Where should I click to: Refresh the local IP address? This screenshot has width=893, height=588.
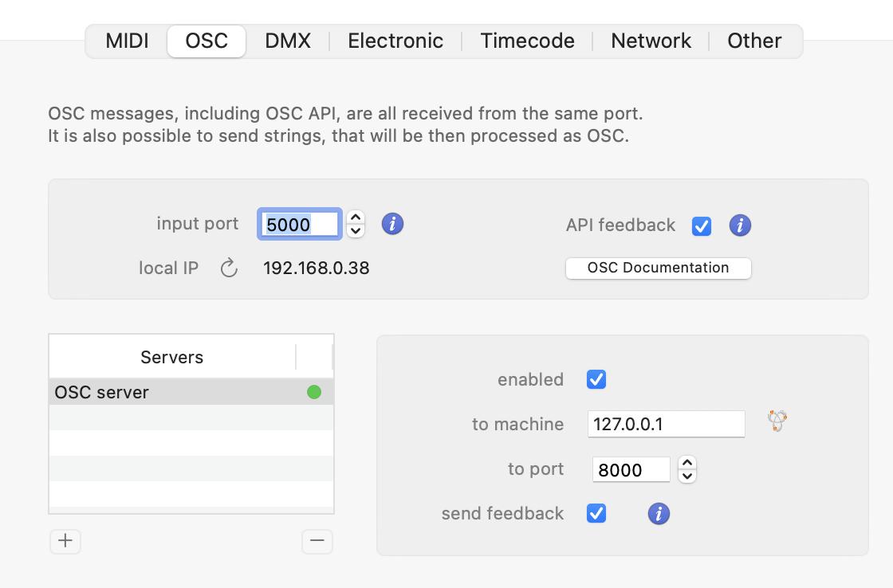coord(229,268)
